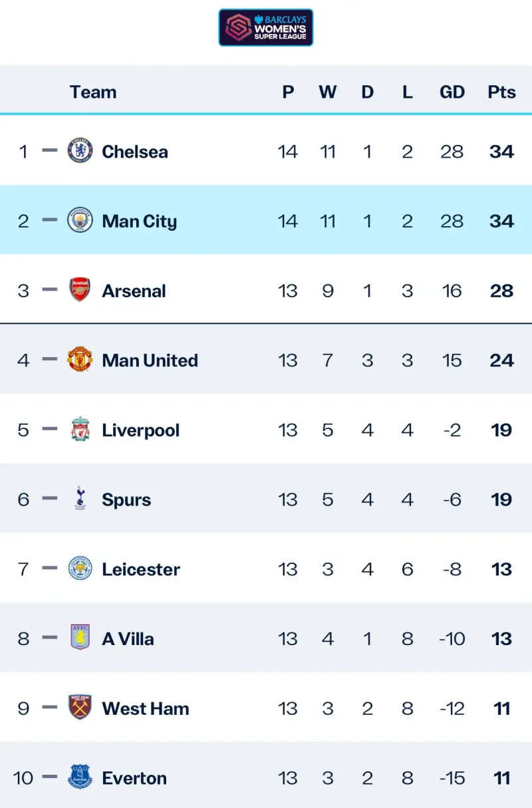532x808 pixels.
Task: Click the Spurs cockerel crest
Action: 80,499
